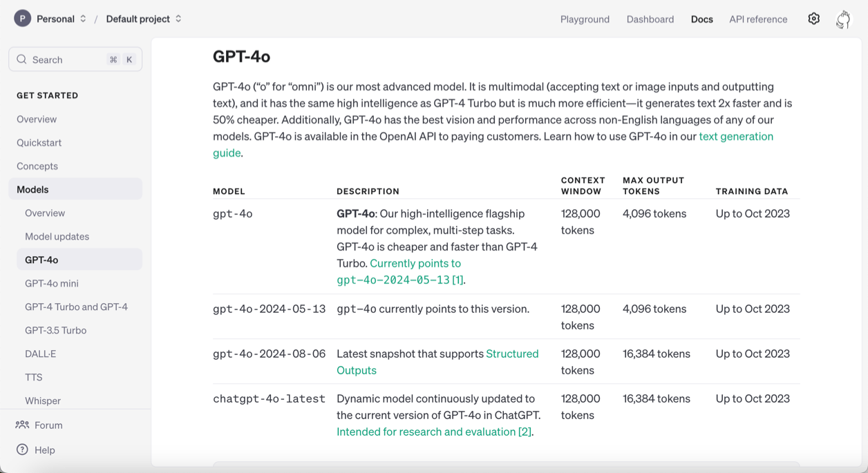Open the user profile avatar icon
Image resolution: width=868 pixels, height=473 pixels.
pos(843,19)
